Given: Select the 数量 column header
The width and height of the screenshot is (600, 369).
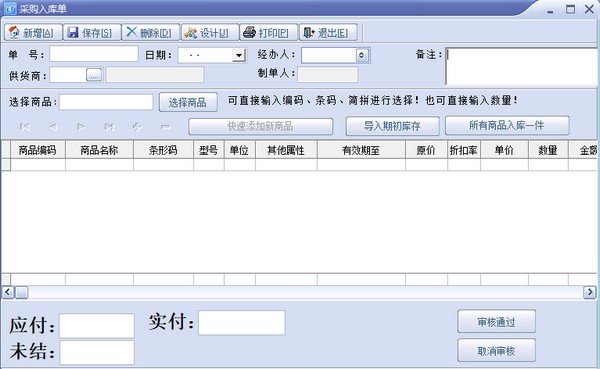Looking at the screenshot, I should pos(548,150).
